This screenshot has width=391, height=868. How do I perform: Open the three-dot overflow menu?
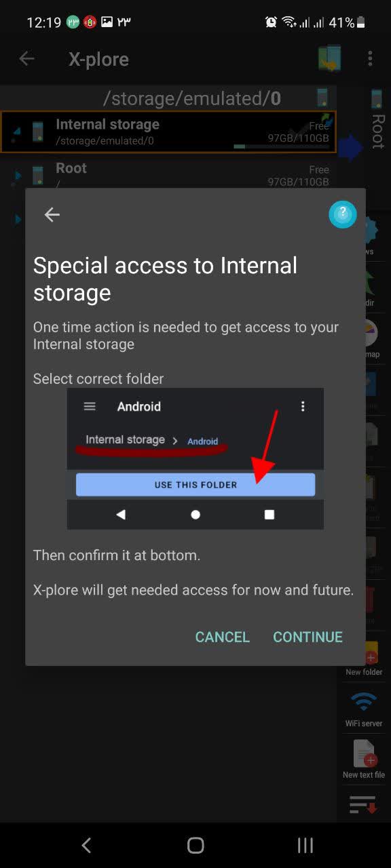point(370,58)
